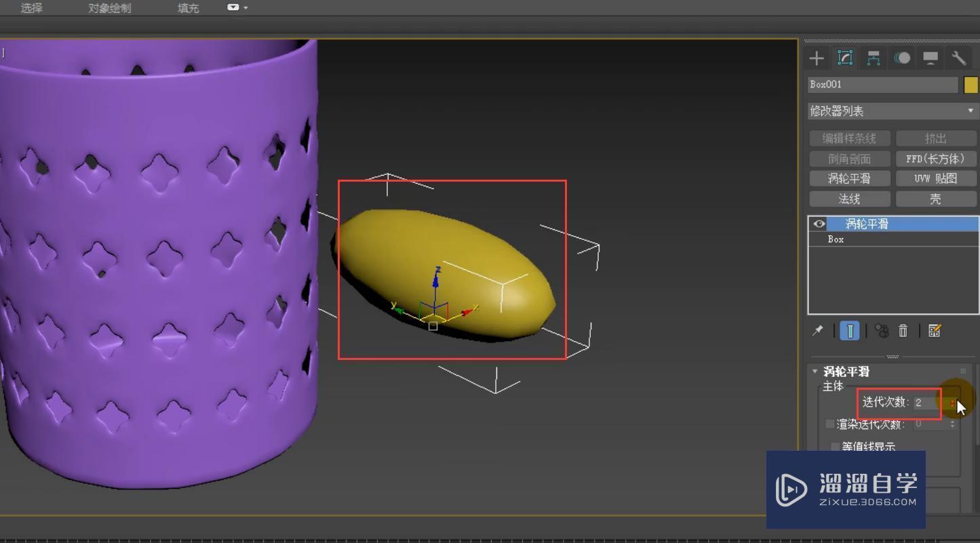The width and height of the screenshot is (980, 543).
Task: Open the 填充 ribbon tab
Action: point(188,8)
